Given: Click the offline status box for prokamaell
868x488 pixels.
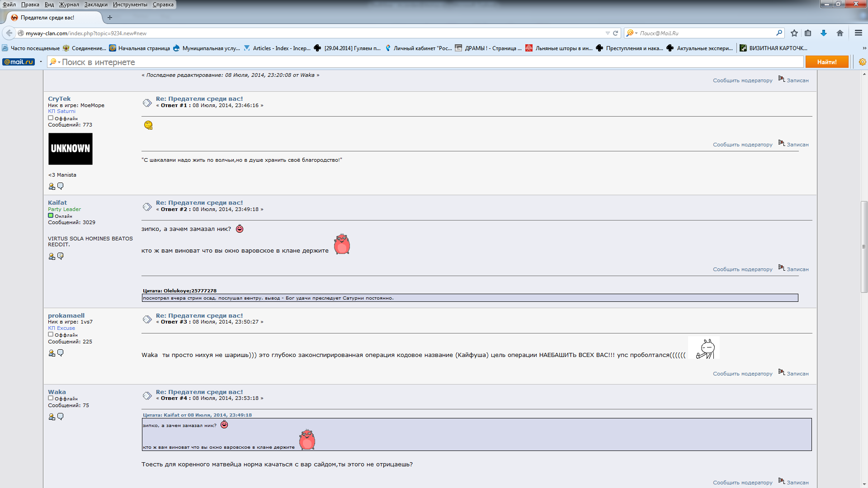Looking at the screenshot, I should click(x=51, y=334).
